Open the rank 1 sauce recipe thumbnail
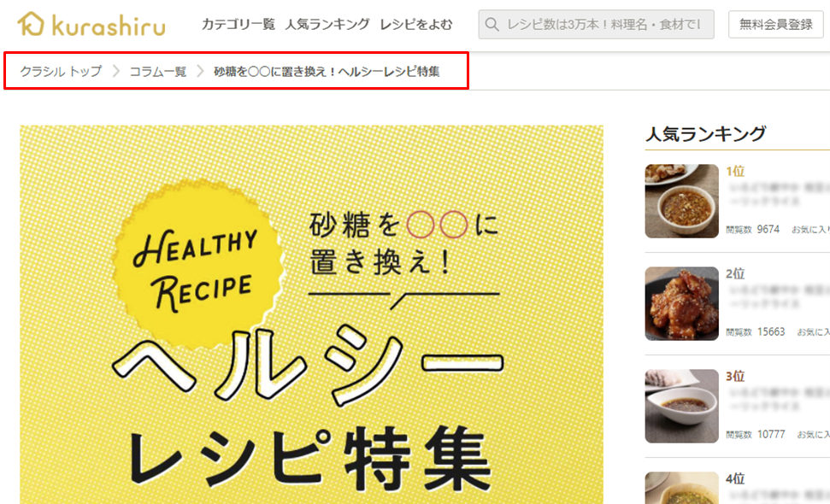 [x=682, y=201]
